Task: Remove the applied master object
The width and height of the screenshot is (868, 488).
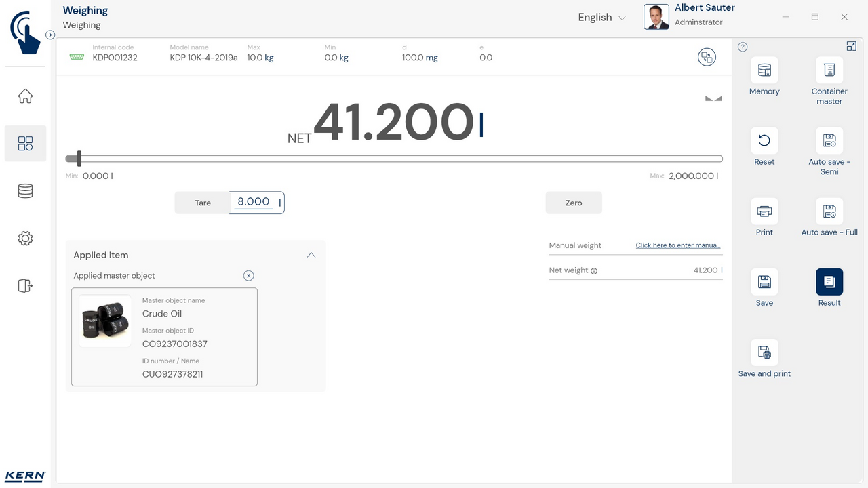Action: point(248,276)
